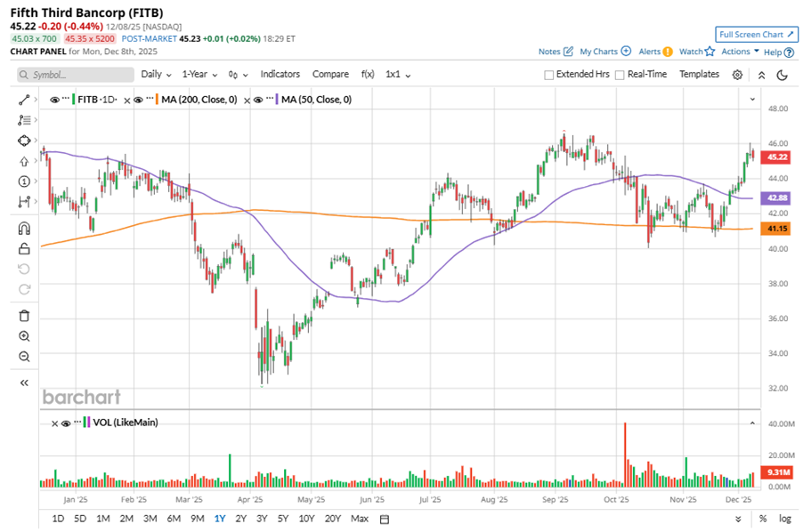Click the green FITB series color bar

73,100
